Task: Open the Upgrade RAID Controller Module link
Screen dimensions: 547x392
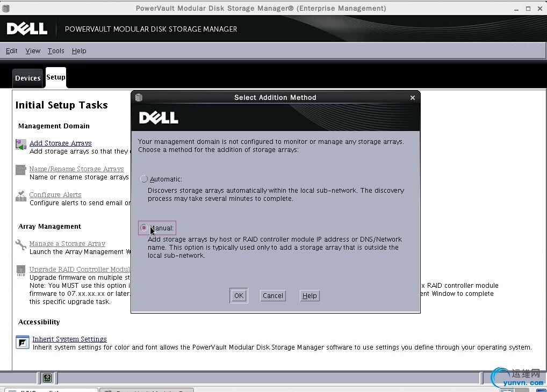Action: pyautogui.click(x=80, y=269)
